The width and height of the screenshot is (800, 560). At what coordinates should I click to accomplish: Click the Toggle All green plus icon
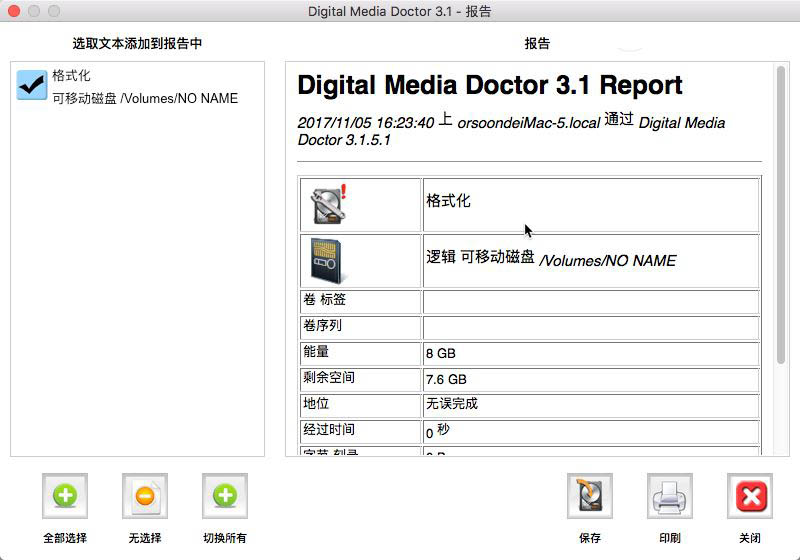click(225, 496)
